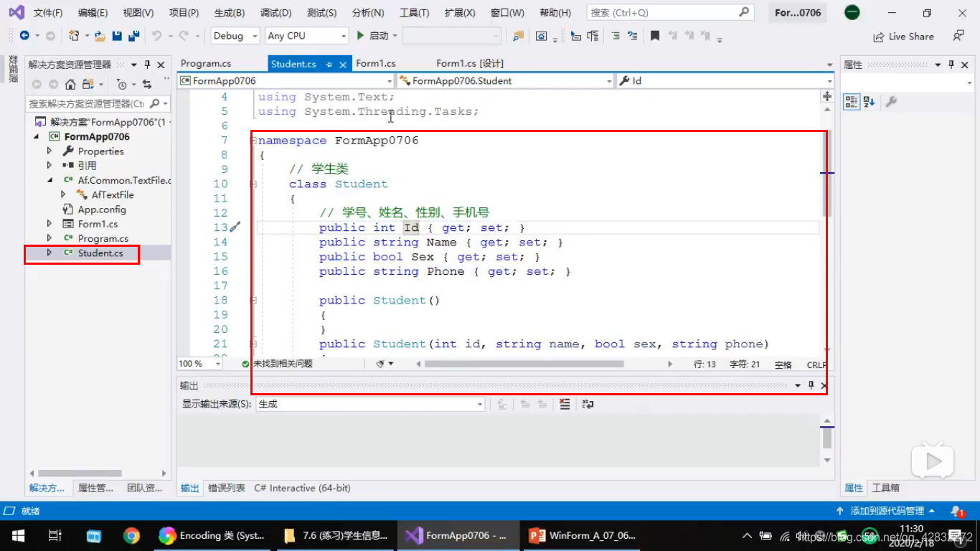Open 显示输出来源 output source dropdown
The height and width of the screenshot is (551, 980).
[370, 404]
